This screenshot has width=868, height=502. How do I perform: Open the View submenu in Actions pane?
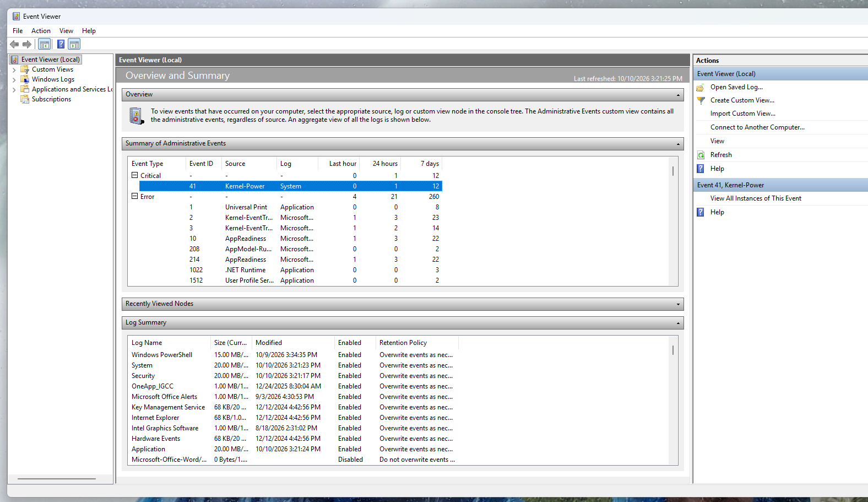tap(717, 141)
